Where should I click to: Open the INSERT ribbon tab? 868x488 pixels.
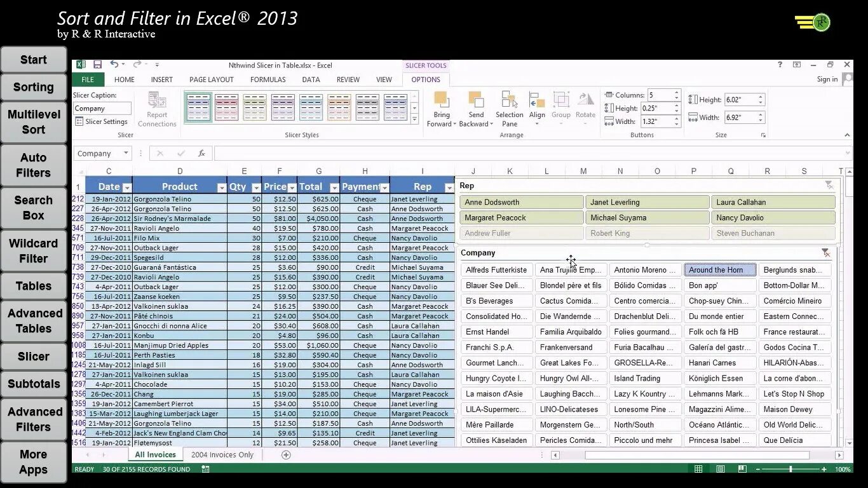pyautogui.click(x=162, y=79)
